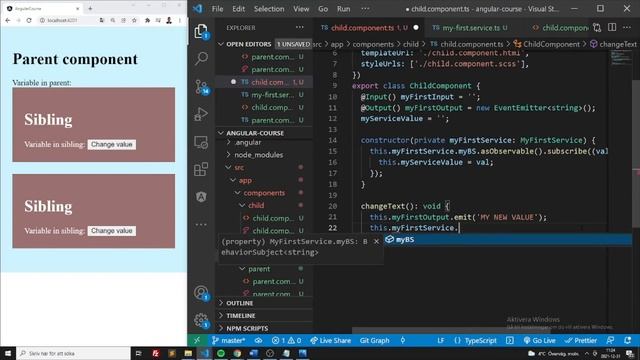Open a new Chrome tab
Image resolution: width=640 pixels, height=360 pixels.
pyautogui.click(x=90, y=8)
